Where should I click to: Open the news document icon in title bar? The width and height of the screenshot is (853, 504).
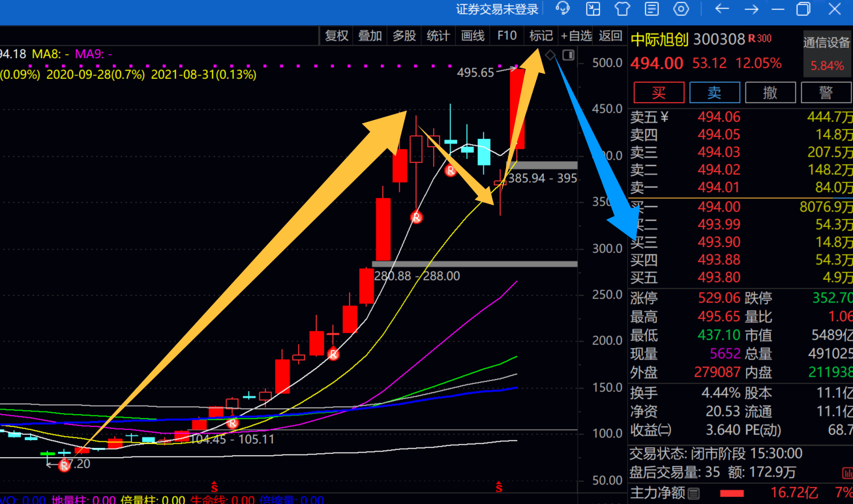click(651, 8)
